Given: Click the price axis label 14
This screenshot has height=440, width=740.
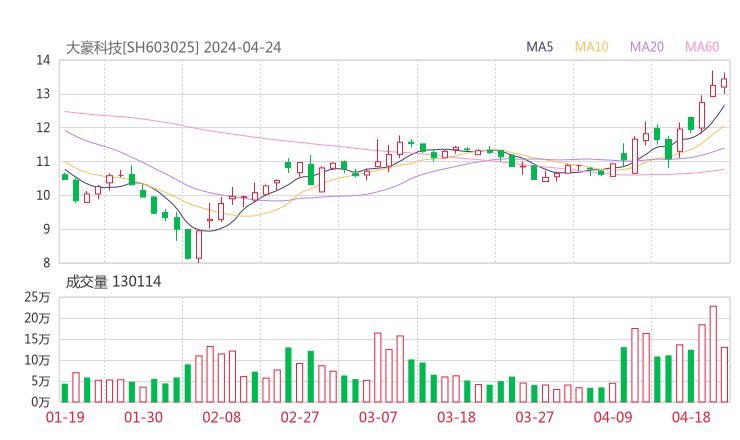Looking at the screenshot, I should (43, 60).
